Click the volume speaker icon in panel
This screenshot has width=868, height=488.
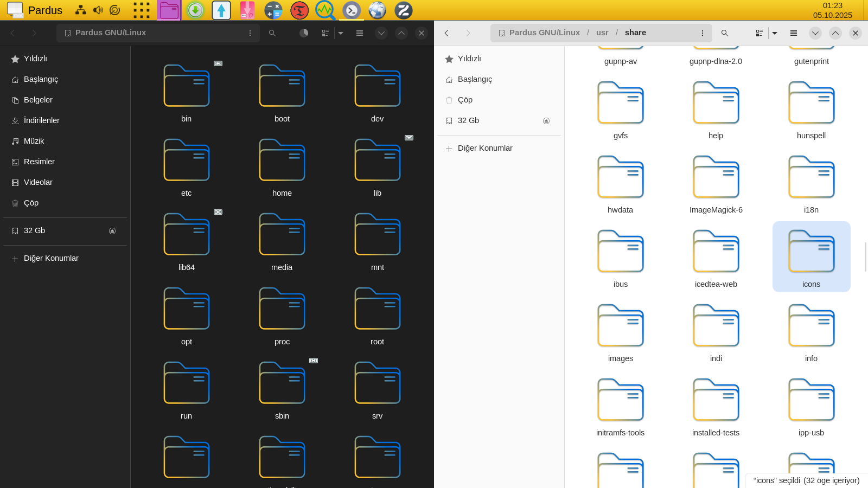coord(98,10)
